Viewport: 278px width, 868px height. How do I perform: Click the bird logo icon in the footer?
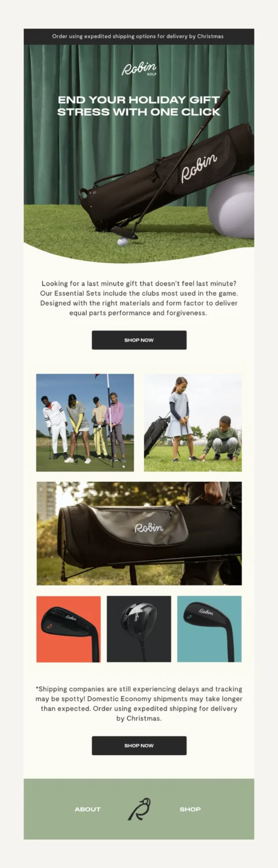coord(139,809)
